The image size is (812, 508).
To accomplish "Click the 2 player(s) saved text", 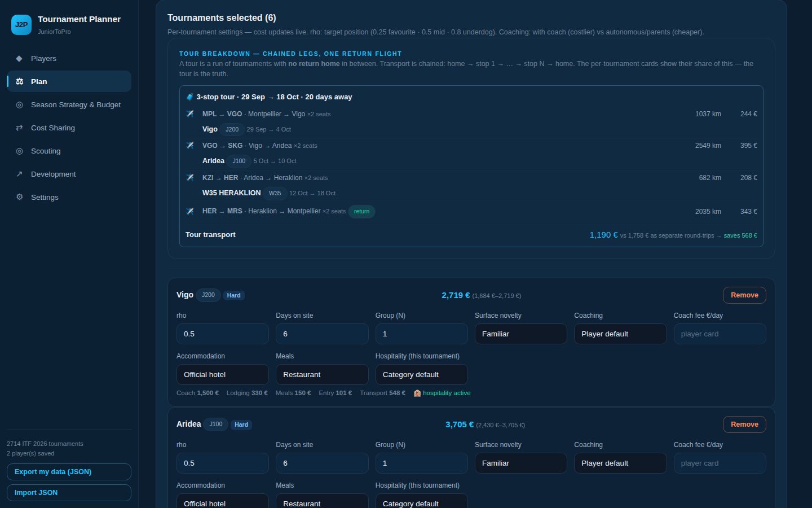I will click(30, 453).
